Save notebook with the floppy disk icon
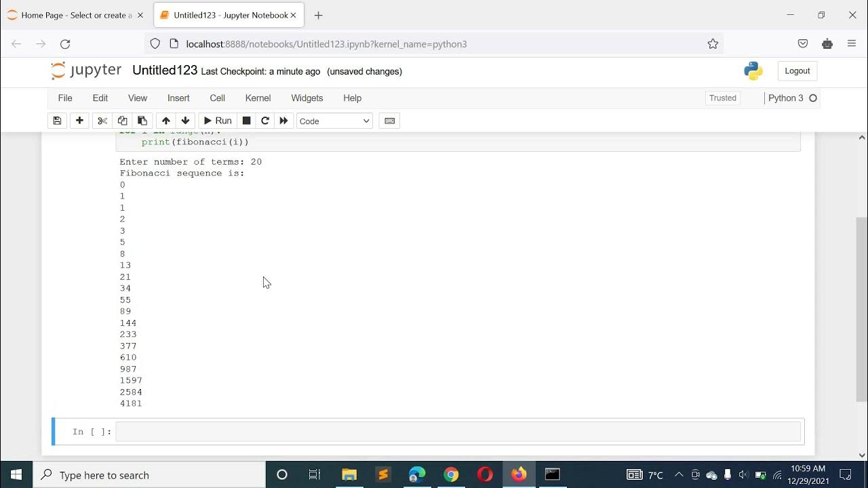Image resolution: width=868 pixels, height=488 pixels. tap(57, 121)
